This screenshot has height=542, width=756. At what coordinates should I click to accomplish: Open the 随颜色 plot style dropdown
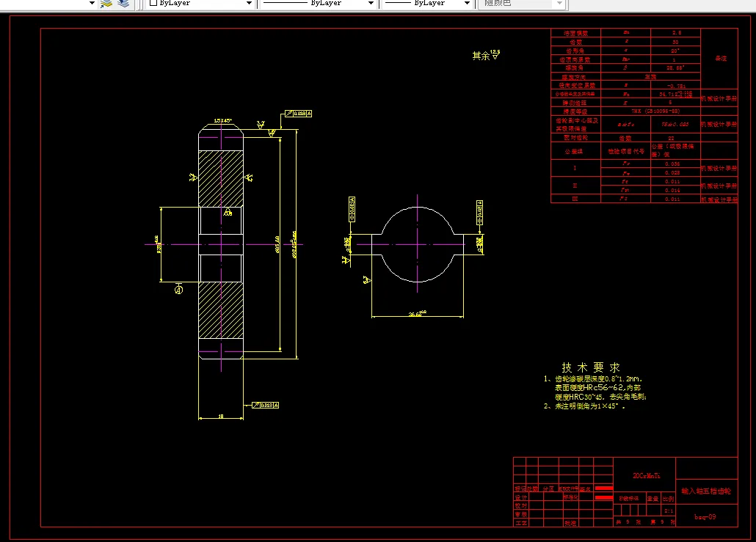click(559, 4)
